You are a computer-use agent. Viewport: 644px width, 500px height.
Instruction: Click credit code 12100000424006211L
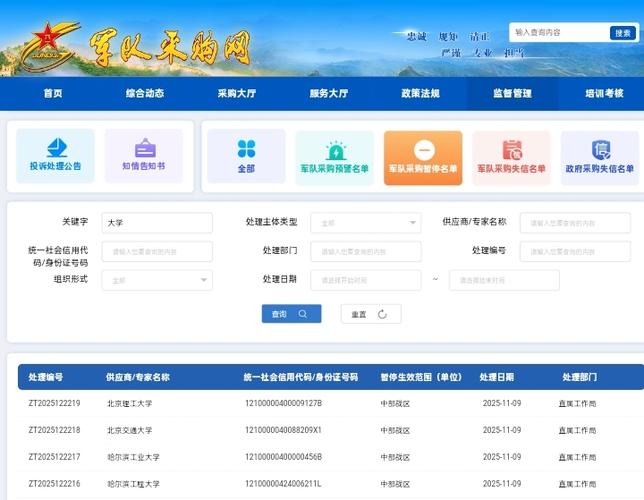click(x=283, y=484)
